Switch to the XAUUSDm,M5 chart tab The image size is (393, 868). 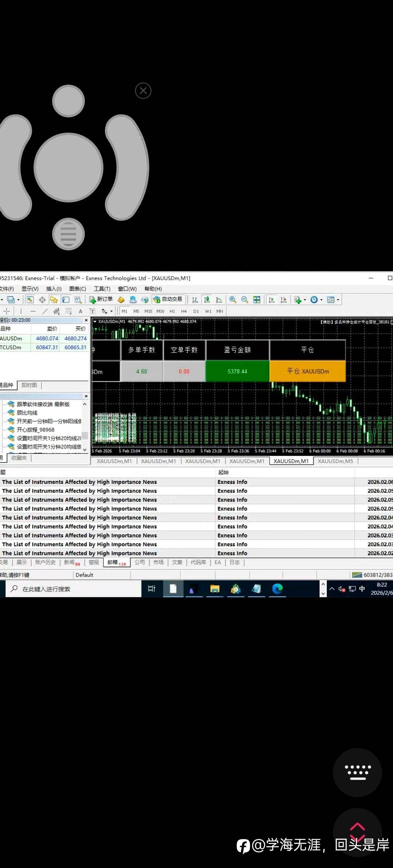click(335, 461)
